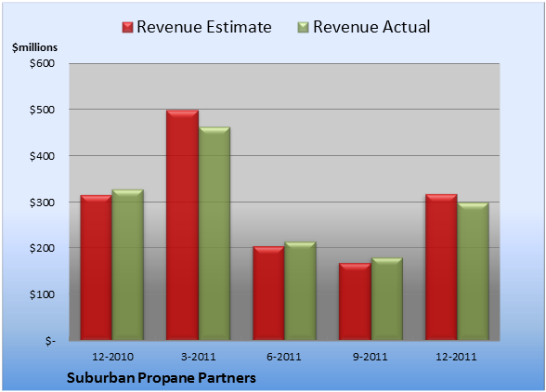
Task: Click the '$300' y-axis label
Action: (42, 203)
